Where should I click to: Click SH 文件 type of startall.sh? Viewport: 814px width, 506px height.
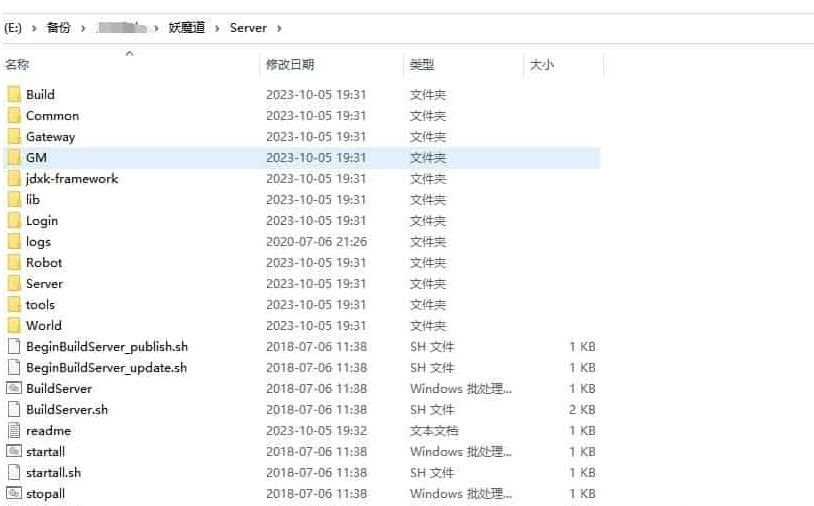(x=432, y=473)
